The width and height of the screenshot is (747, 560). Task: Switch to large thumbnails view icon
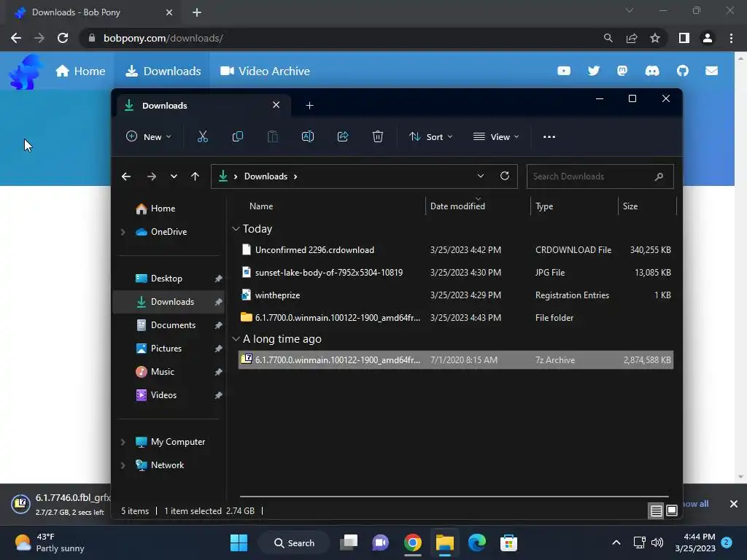672,511
